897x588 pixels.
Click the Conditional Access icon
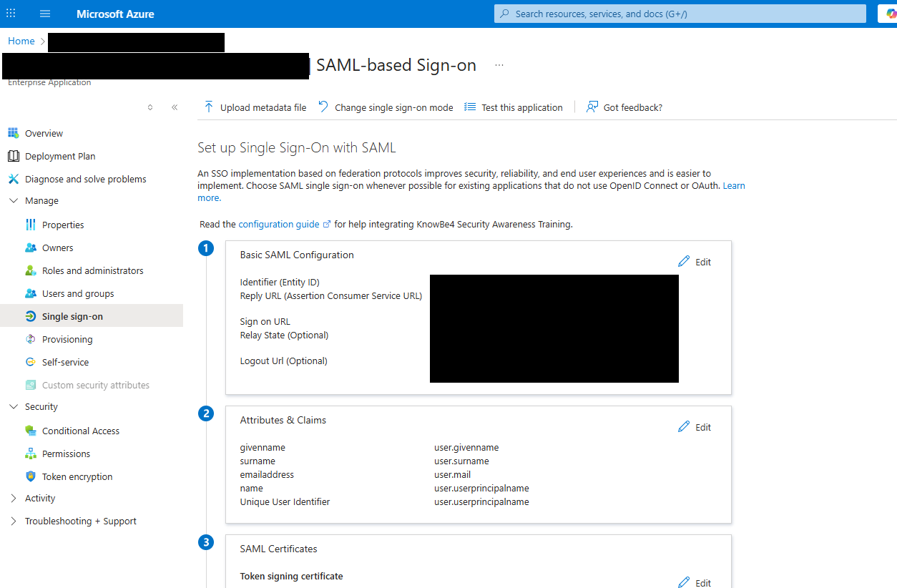[30, 431]
